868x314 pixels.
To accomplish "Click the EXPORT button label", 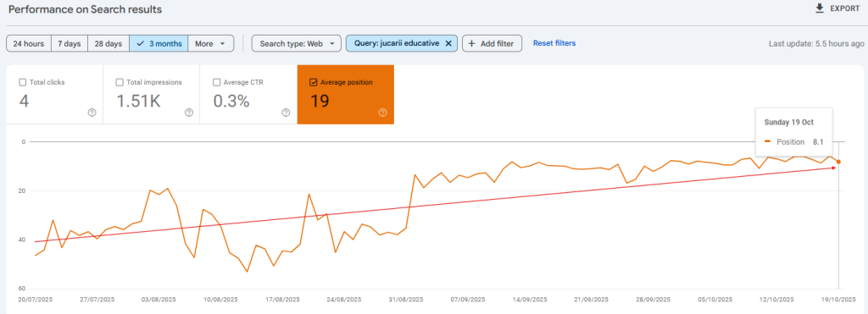I will point(845,8).
